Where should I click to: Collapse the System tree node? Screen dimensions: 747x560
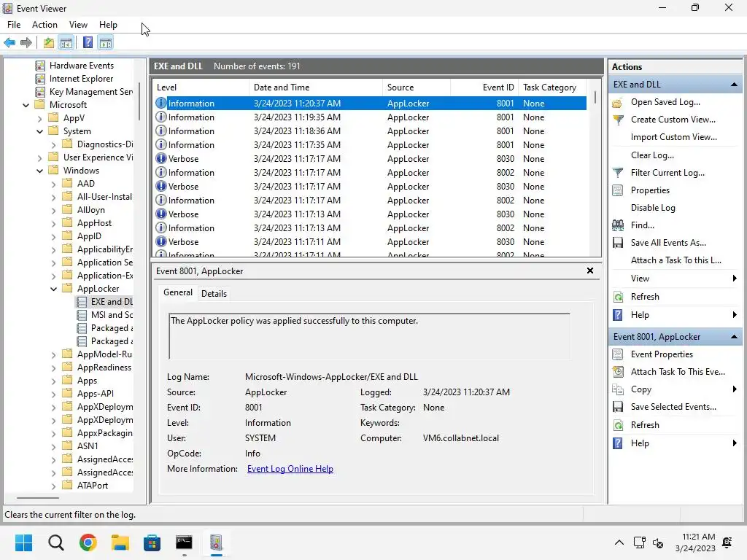click(x=40, y=131)
